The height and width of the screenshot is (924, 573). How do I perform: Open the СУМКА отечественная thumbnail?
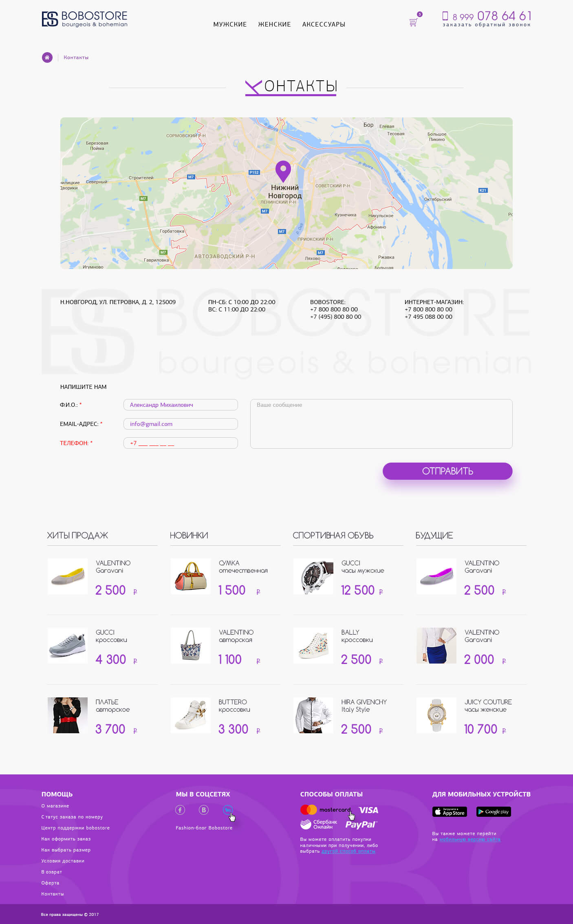click(191, 576)
